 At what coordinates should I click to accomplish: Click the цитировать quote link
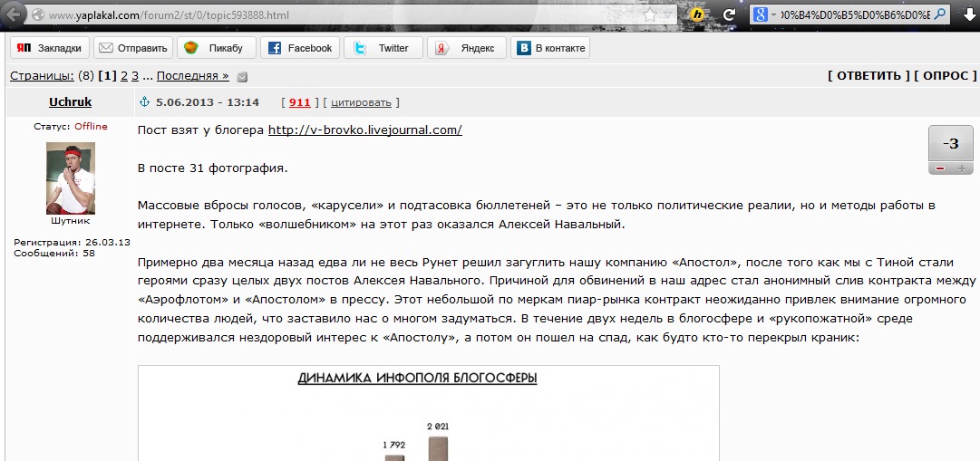pos(361,102)
